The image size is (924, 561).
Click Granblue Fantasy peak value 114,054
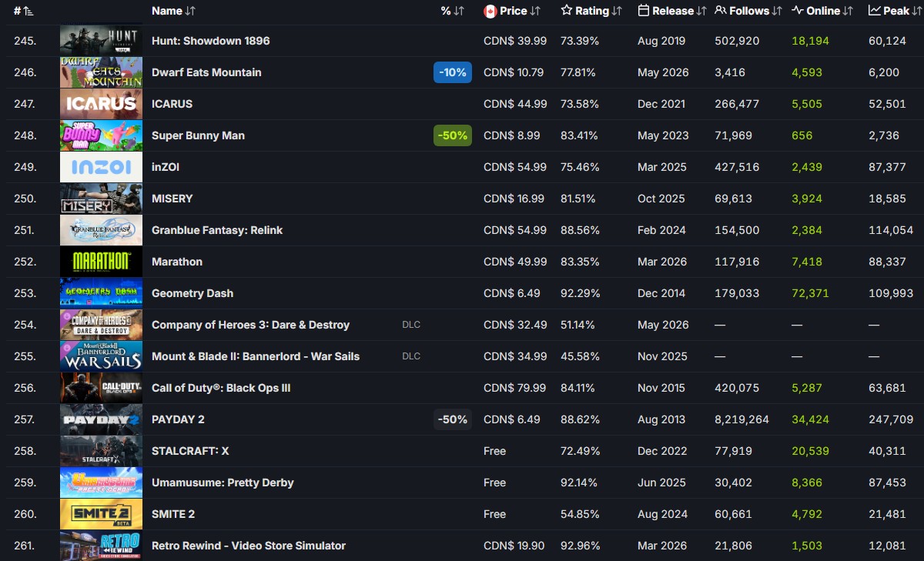(x=891, y=230)
